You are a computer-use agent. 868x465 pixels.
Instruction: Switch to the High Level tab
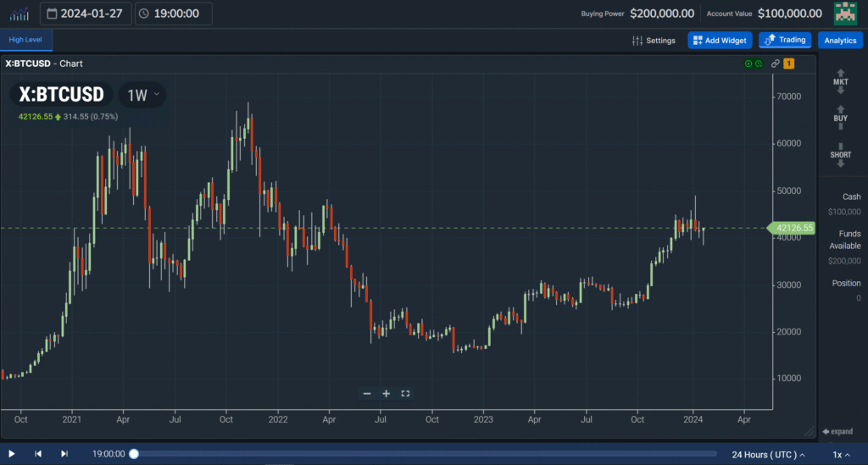tap(27, 40)
